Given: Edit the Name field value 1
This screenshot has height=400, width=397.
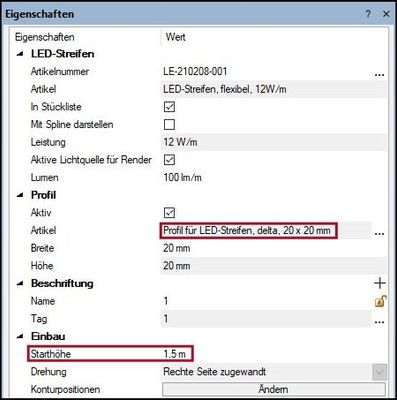Looking at the screenshot, I should 166,301.
